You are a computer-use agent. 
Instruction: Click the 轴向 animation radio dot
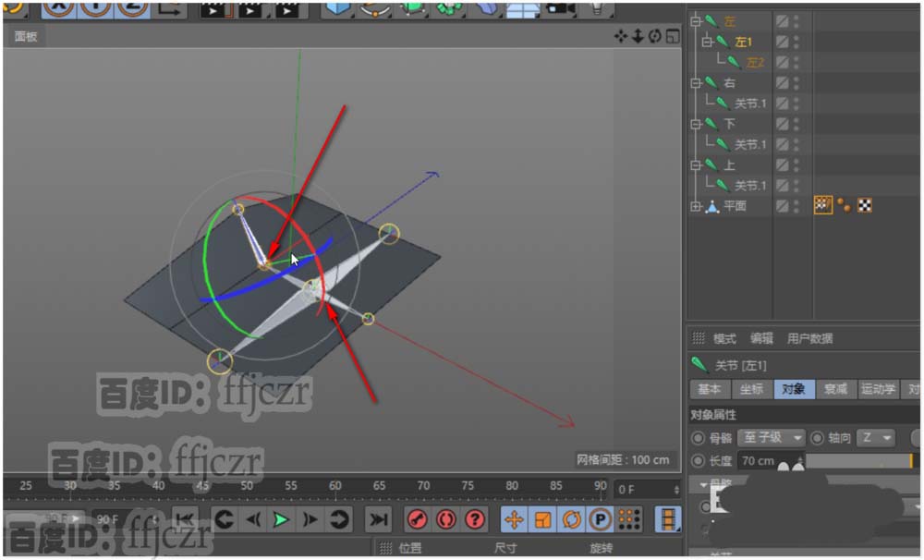(818, 438)
